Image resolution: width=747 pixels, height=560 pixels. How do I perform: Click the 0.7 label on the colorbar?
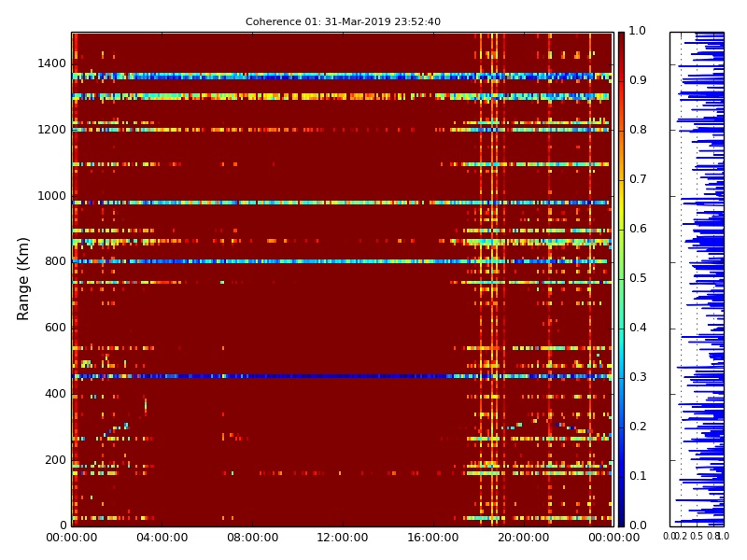pos(638,179)
